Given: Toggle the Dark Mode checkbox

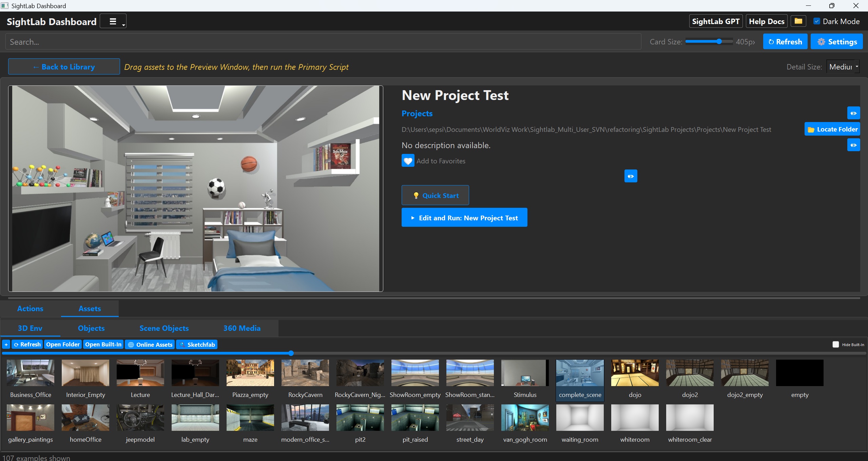Looking at the screenshot, I should (817, 21).
